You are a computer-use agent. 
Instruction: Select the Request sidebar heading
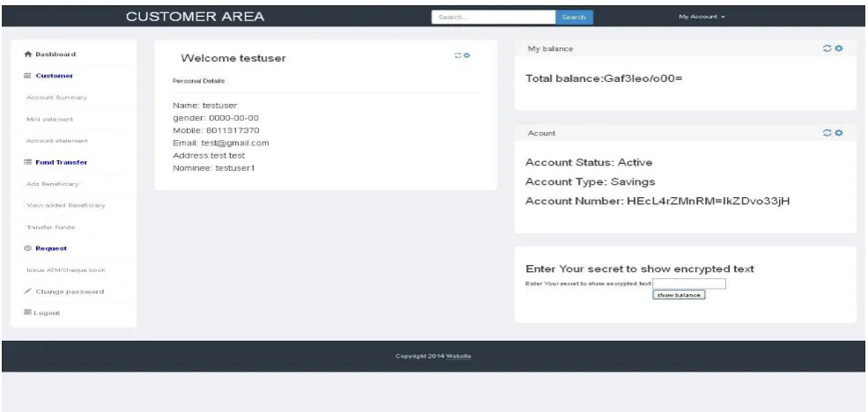tap(51, 248)
